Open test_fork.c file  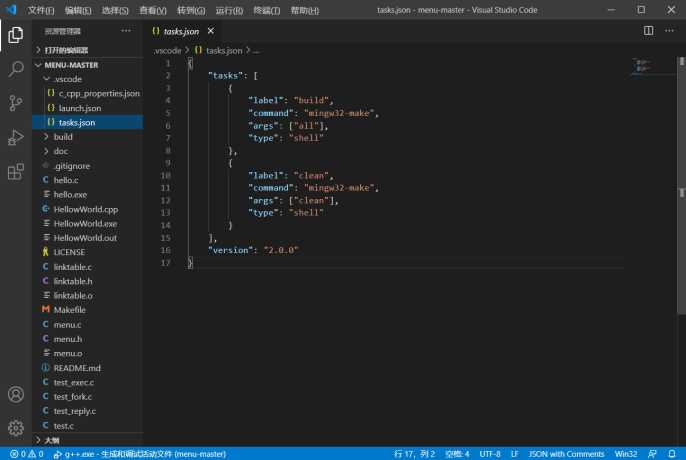coord(88,397)
